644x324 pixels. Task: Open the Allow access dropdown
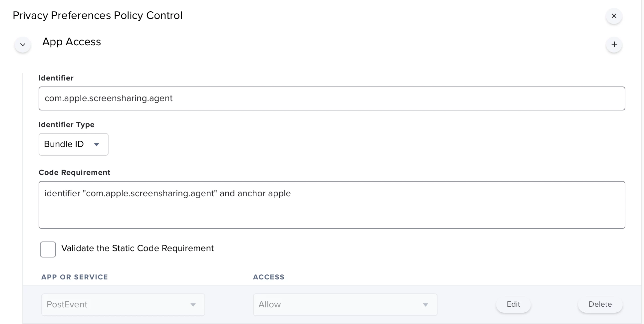click(x=345, y=305)
